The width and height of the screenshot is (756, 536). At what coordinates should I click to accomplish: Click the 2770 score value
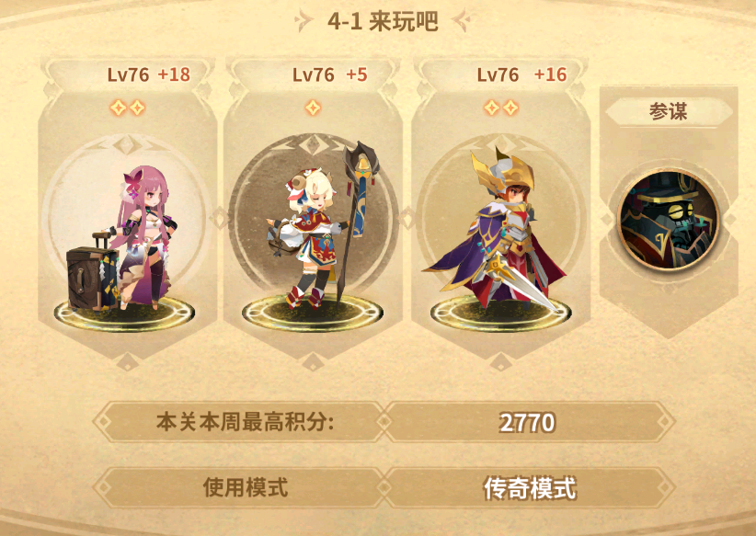click(527, 423)
